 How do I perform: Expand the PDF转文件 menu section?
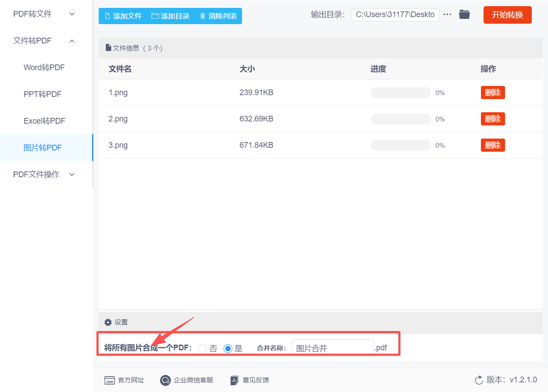tap(44, 14)
